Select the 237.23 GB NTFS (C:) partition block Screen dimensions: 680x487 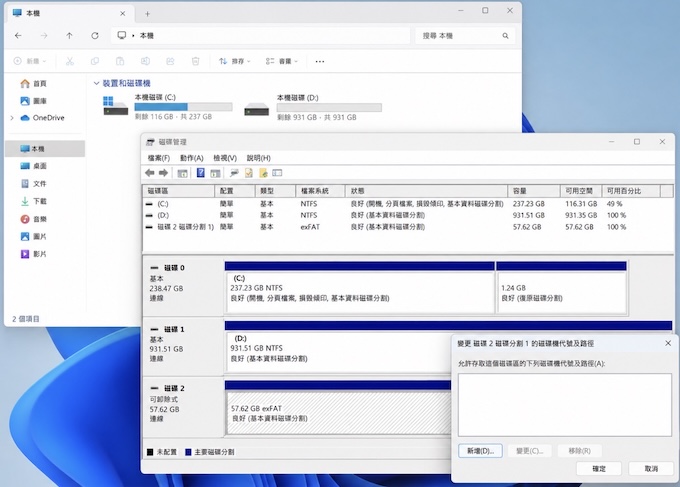[x=360, y=287]
